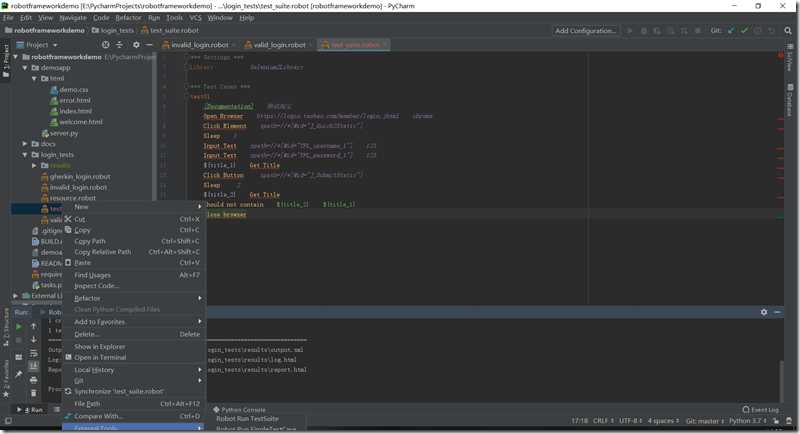Open the Event Log tool window
This screenshot has width=800, height=434.
(x=761, y=410)
